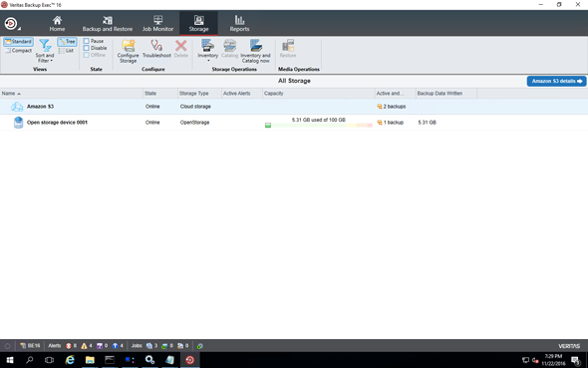This screenshot has width=588, height=368.
Task: Click the OpenStorage type cell
Action: [194, 123]
